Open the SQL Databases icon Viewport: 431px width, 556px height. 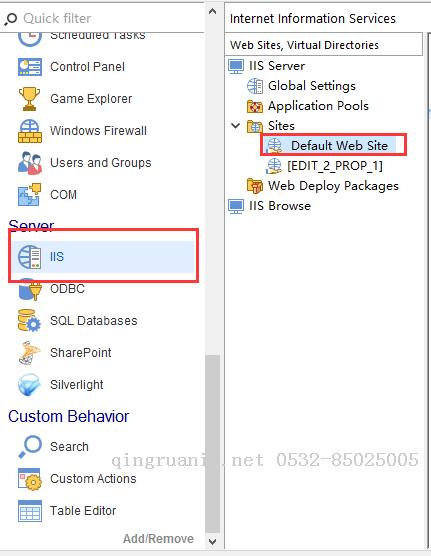click(x=29, y=321)
